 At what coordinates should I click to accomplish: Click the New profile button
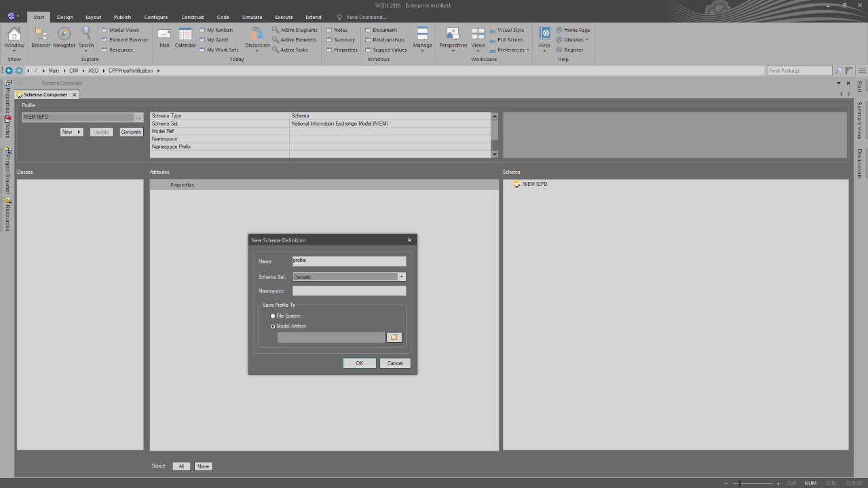point(71,132)
